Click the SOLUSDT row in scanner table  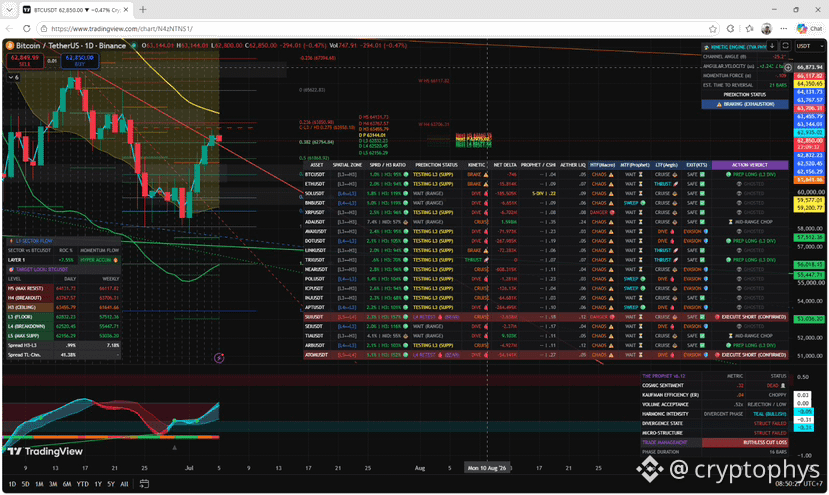[x=546, y=194]
